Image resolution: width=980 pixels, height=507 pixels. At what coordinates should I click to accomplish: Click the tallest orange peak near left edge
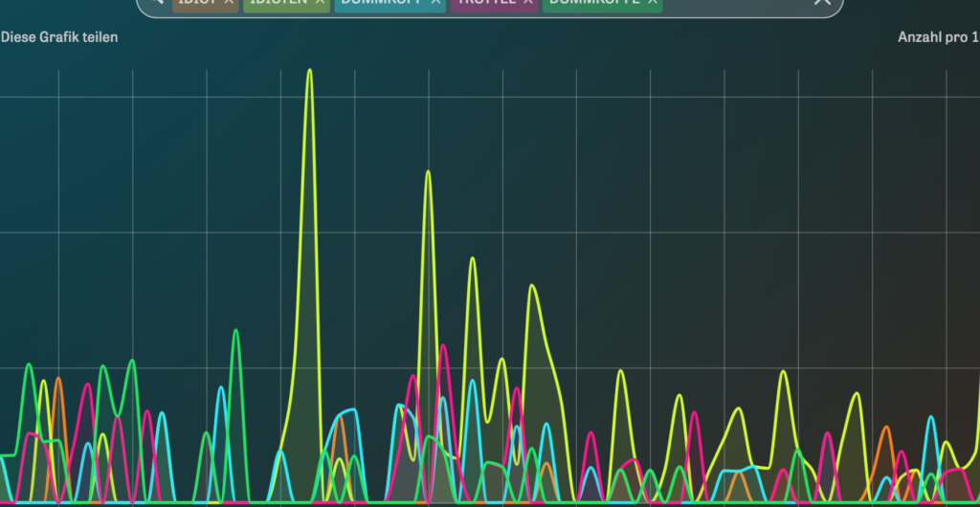coord(58,379)
